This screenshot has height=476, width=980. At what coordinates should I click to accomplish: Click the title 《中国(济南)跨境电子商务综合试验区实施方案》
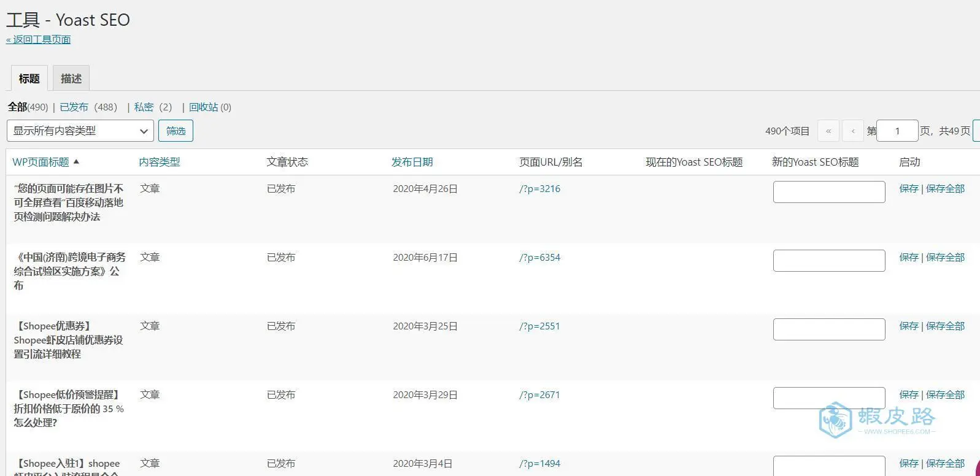pyautogui.click(x=69, y=271)
